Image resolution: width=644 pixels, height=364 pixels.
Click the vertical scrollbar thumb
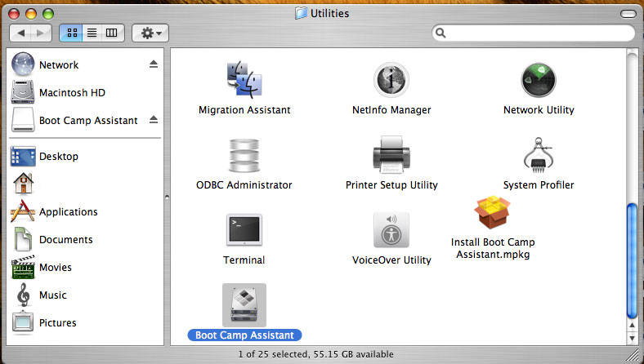tap(632, 261)
